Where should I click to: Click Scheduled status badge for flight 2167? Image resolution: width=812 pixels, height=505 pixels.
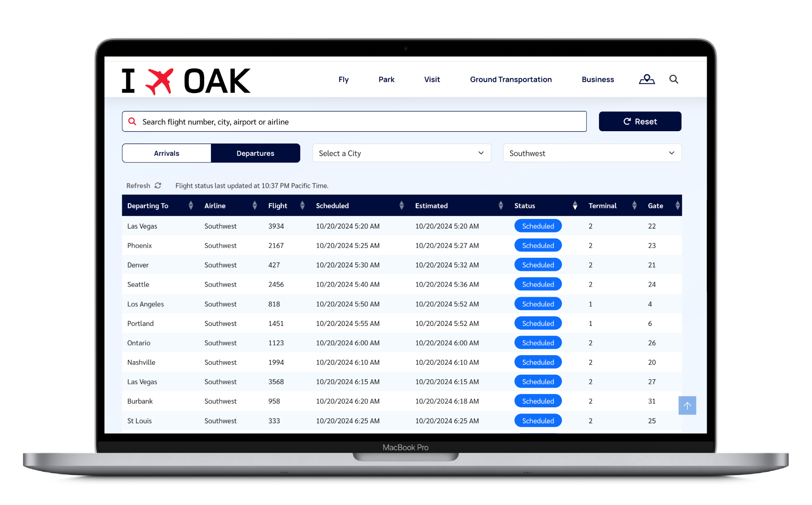coord(538,246)
